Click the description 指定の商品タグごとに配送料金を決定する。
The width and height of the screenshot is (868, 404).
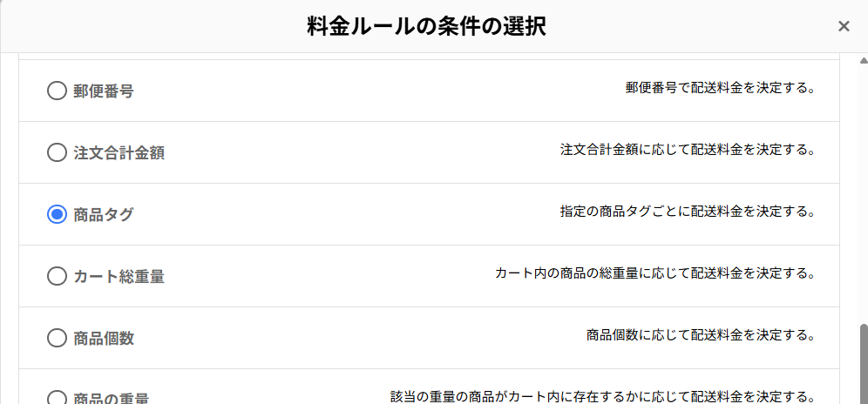tap(687, 212)
